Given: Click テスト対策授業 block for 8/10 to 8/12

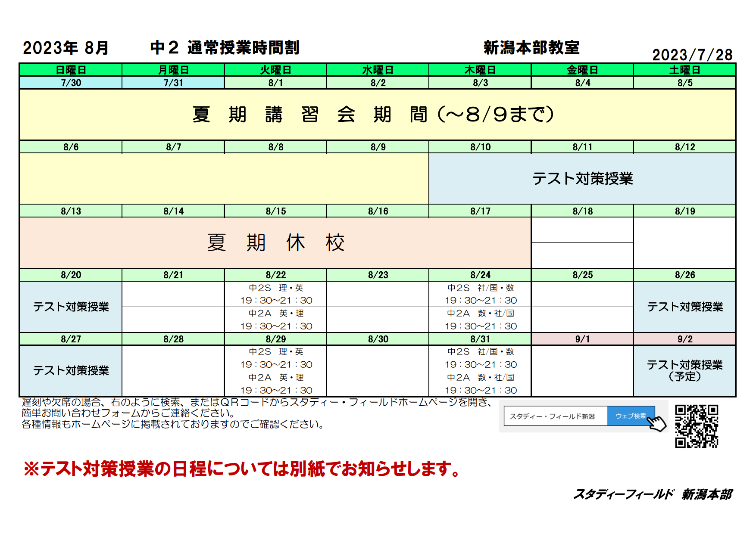Looking at the screenshot, I should (x=582, y=178).
